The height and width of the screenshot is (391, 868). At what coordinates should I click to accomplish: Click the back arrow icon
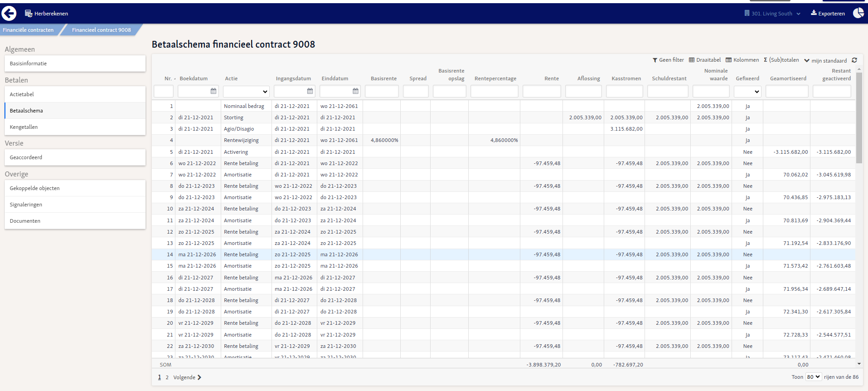coord(9,14)
